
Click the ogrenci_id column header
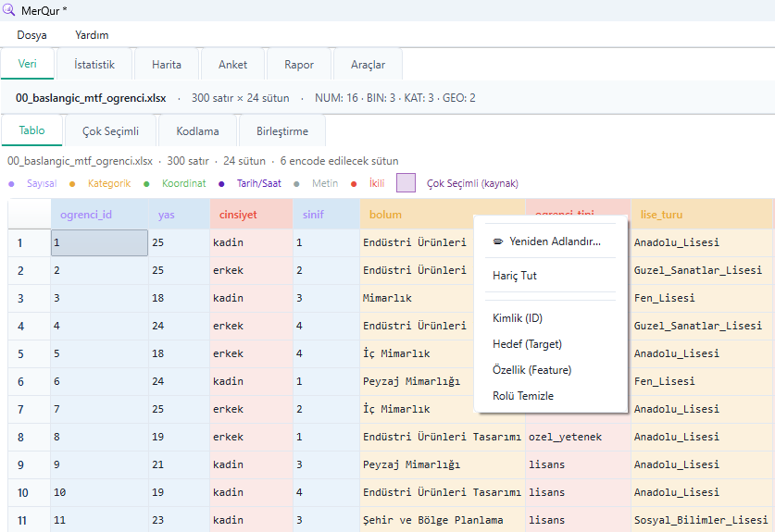point(100,215)
